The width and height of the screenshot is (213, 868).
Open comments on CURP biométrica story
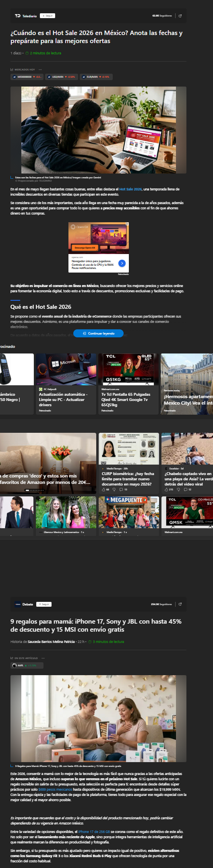coord(123,490)
